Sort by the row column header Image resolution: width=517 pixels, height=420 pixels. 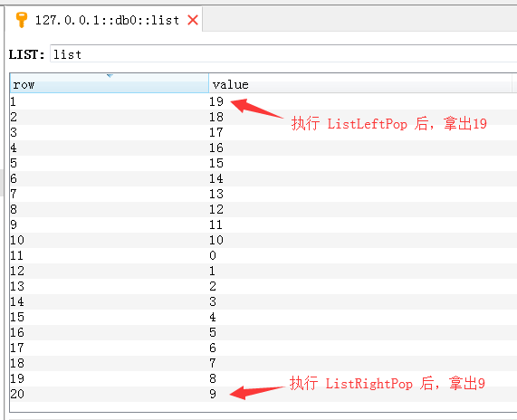(110, 84)
